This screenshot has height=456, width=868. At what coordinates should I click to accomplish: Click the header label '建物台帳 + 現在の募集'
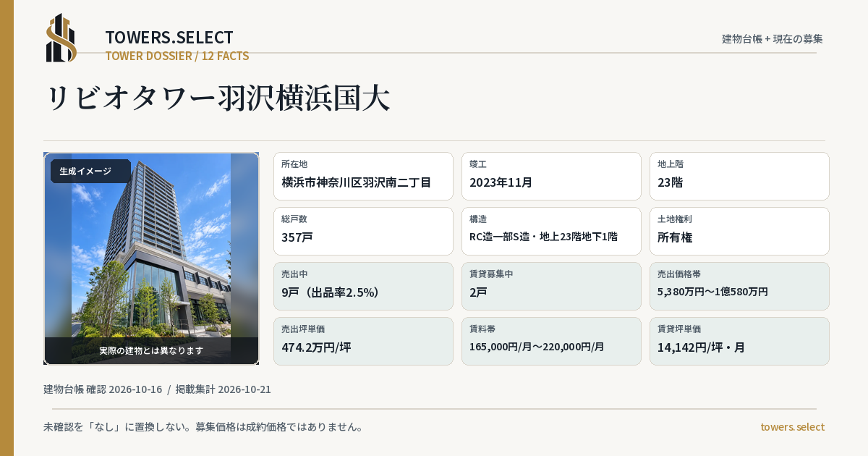[x=773, y=38]
